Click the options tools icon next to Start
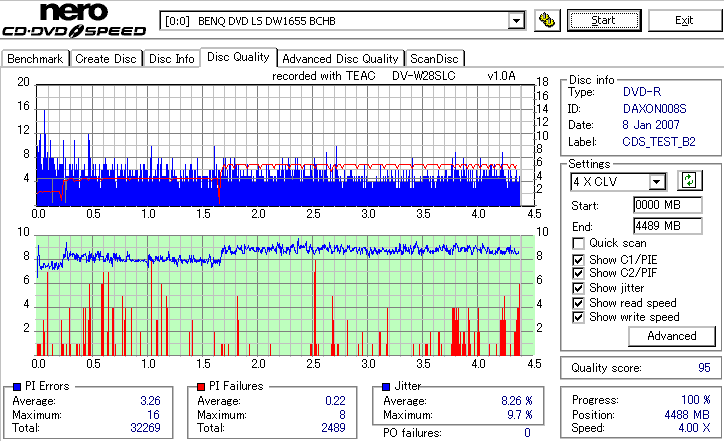The height and width of the screenshot is (441, 724). pyautogui.click(x=547, y=21)
